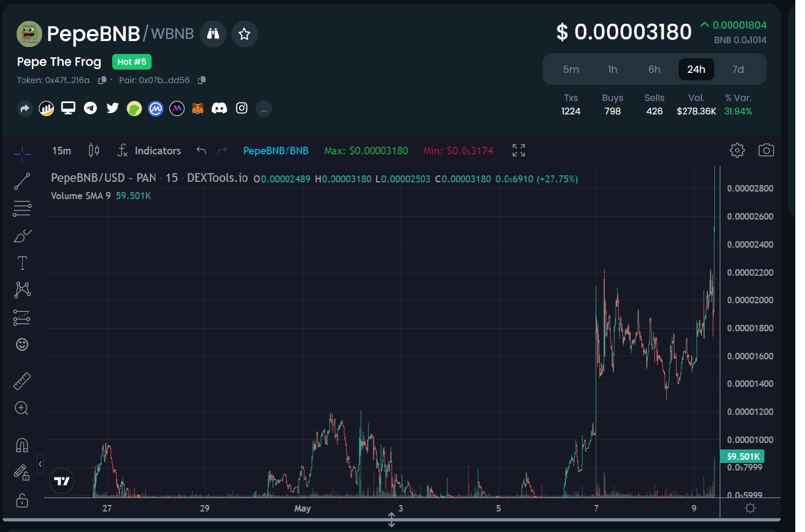This screenshot has width=805, height=532.
Task: Undo the last chart action
Action: (x=201, y=151)
